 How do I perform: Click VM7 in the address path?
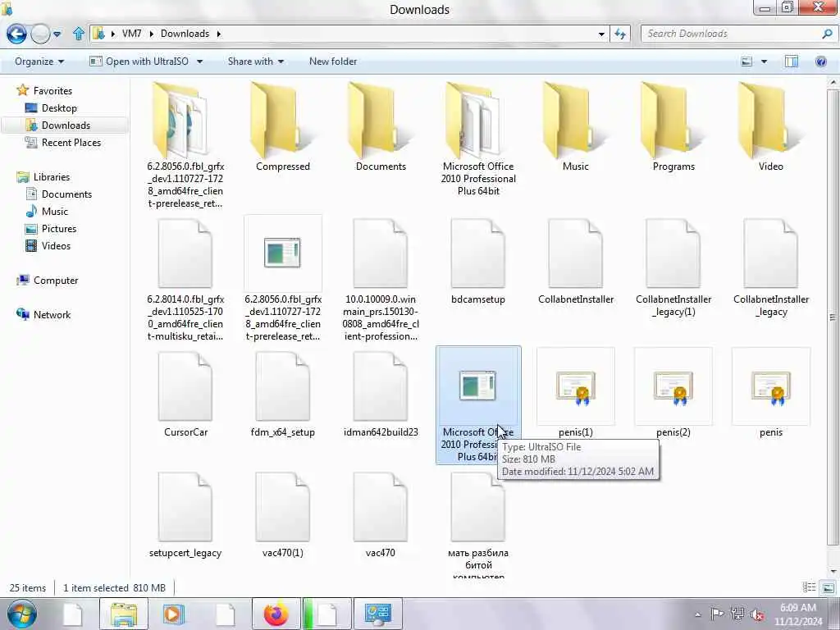click(x=132, y=34)
